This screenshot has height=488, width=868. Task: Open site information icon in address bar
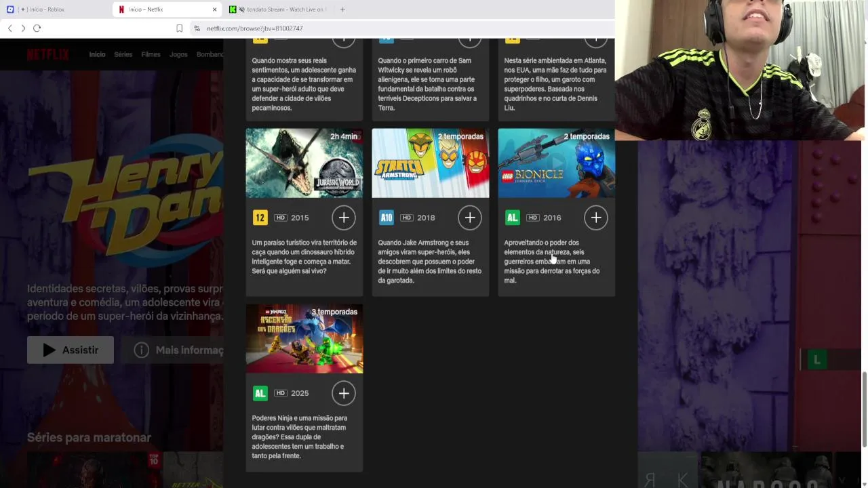pyautogui.click(x=197, y=28)
